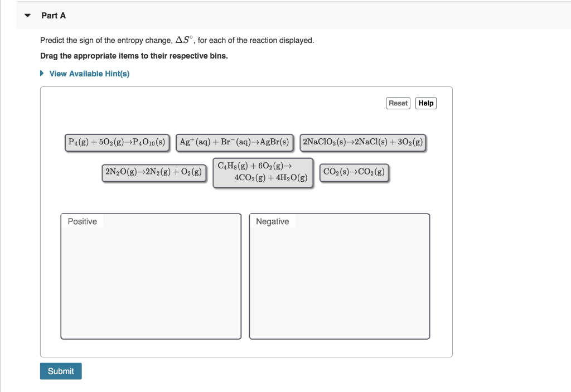Click the hint link text

tap(89, 73)
